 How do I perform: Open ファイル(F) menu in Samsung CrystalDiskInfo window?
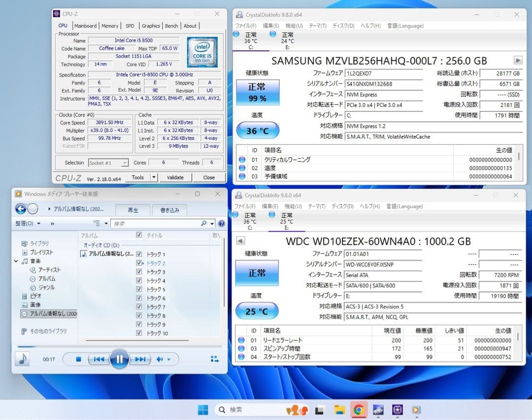point(246,26)
